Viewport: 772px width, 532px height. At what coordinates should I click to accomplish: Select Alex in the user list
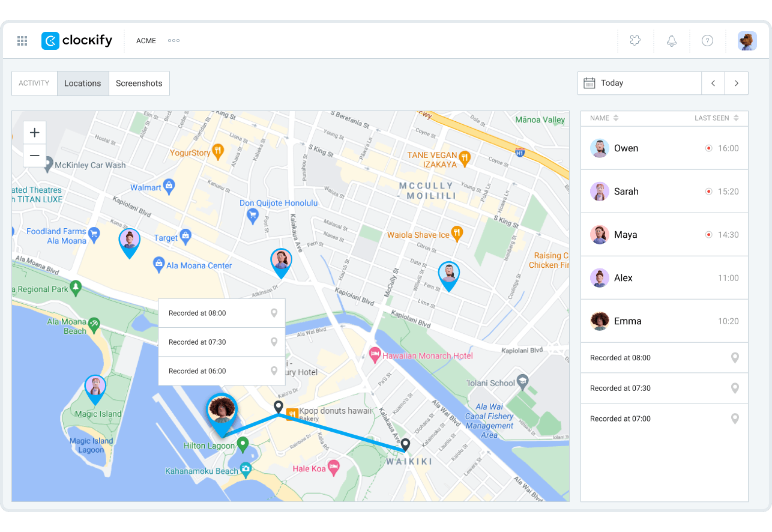click(665, 278)
